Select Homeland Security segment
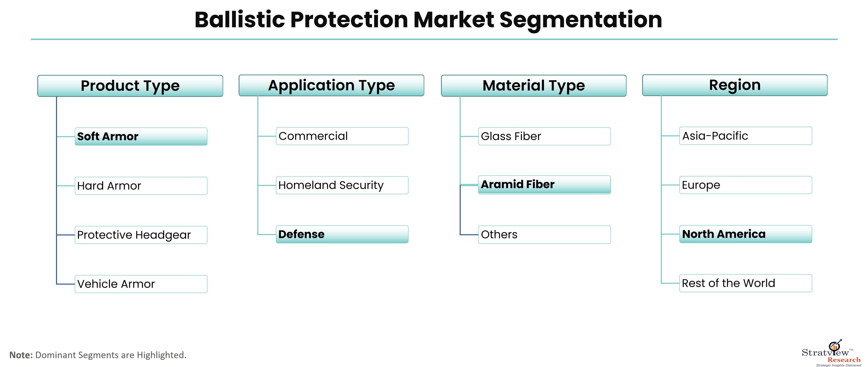868x367 pixels. coord(342,185)
